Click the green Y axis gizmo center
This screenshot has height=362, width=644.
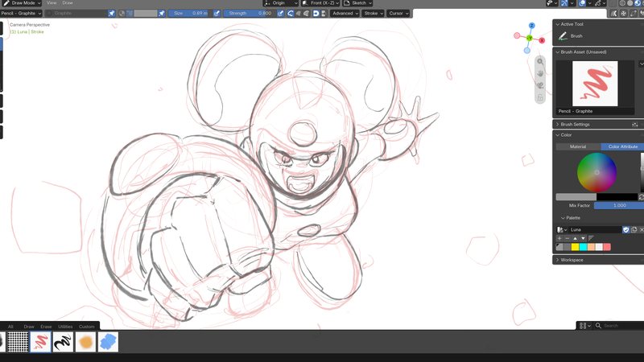[x=530, y=38]
